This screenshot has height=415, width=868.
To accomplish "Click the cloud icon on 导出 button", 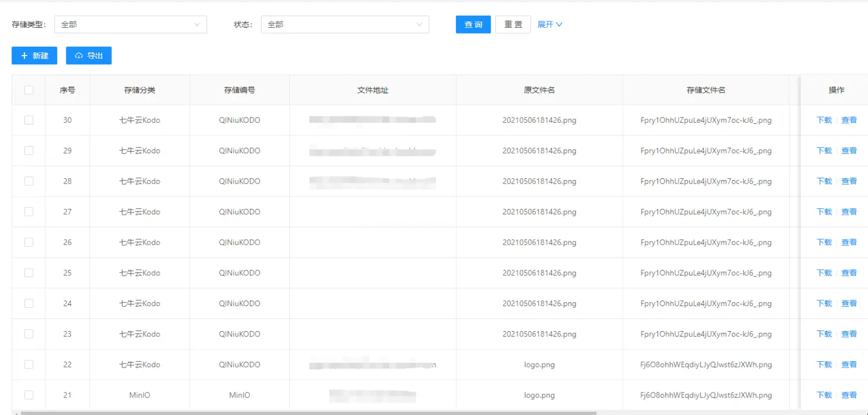I will [x=79, y=56].
